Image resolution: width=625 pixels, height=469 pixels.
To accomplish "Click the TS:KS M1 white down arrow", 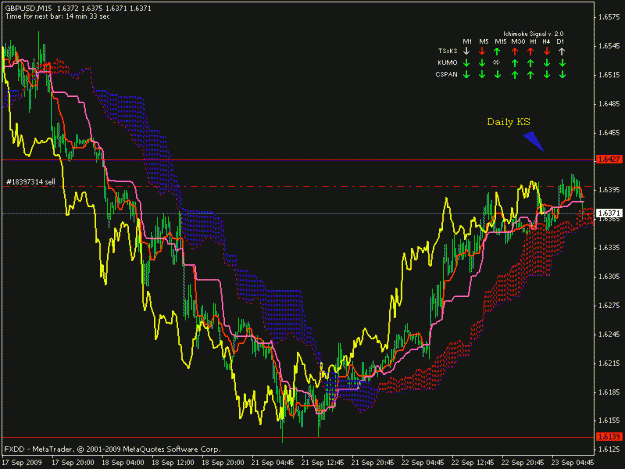I will [x=466, y=51].
